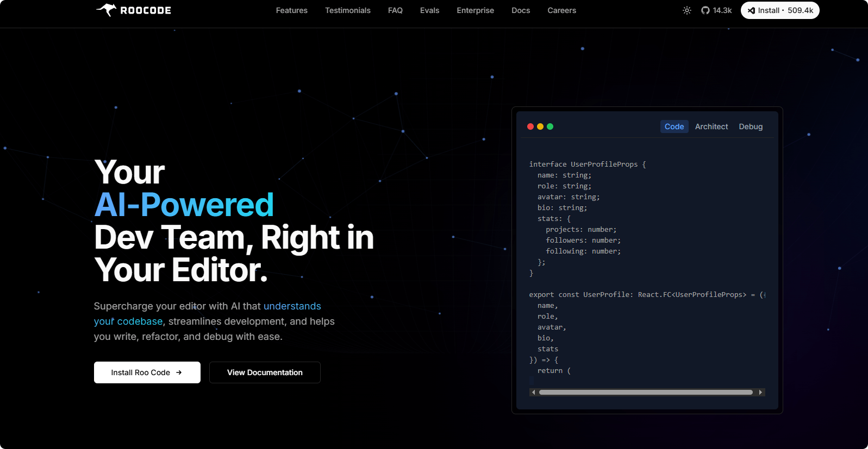This screenshot has width=868, height=449.
Task: Select the Debug mode tab
Action: (x=751, y=127)
